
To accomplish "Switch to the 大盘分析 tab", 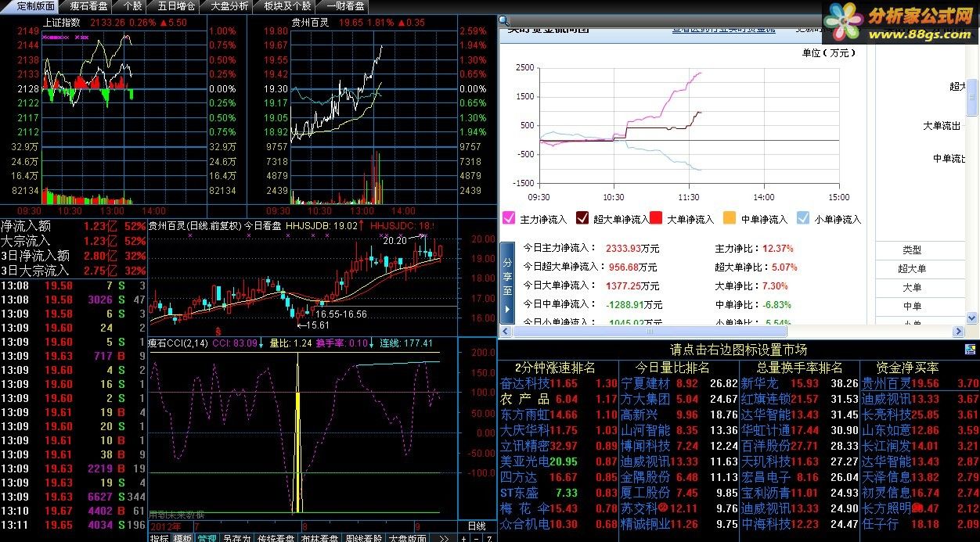I will pos(229,5).
